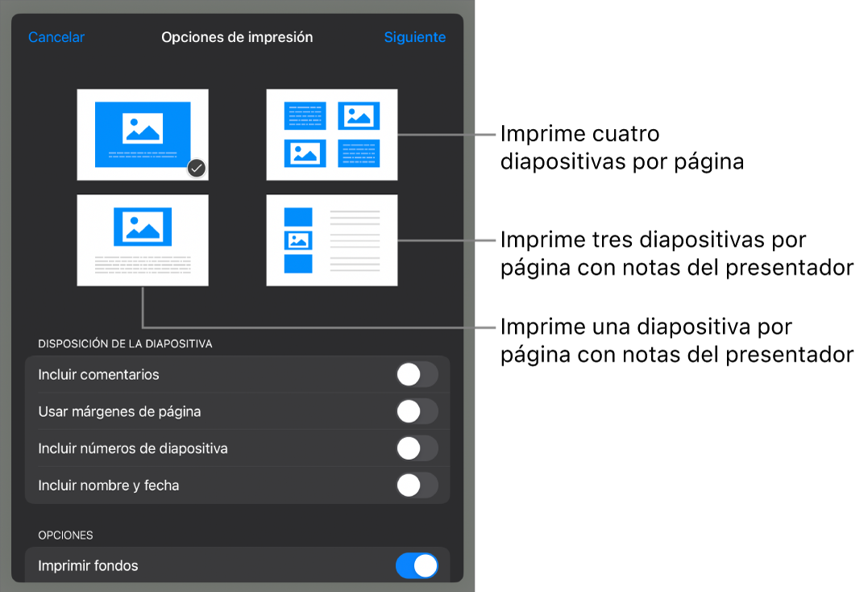Image resolution: width=868 pixels, height=592 pixels.
Task: Choose the four slides per page layout
Action: pyautogui.click(x=331, y=135)
